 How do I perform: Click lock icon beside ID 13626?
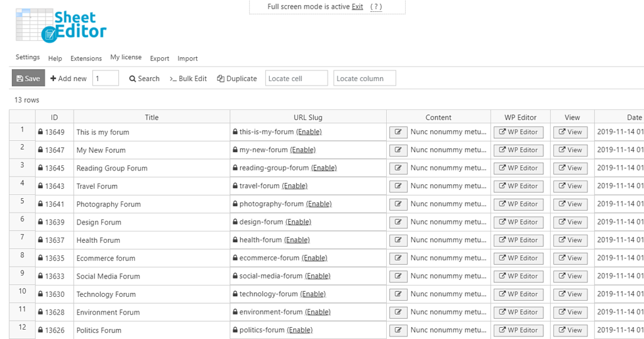40,330
